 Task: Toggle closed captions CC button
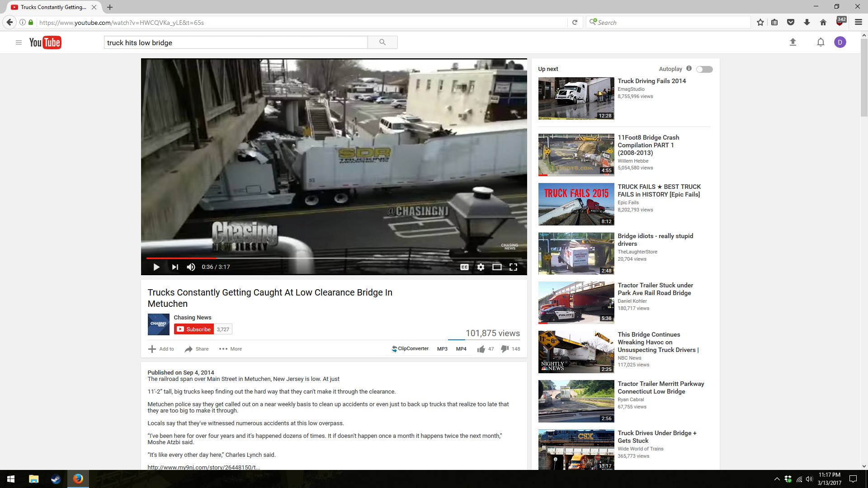point(464,267)
